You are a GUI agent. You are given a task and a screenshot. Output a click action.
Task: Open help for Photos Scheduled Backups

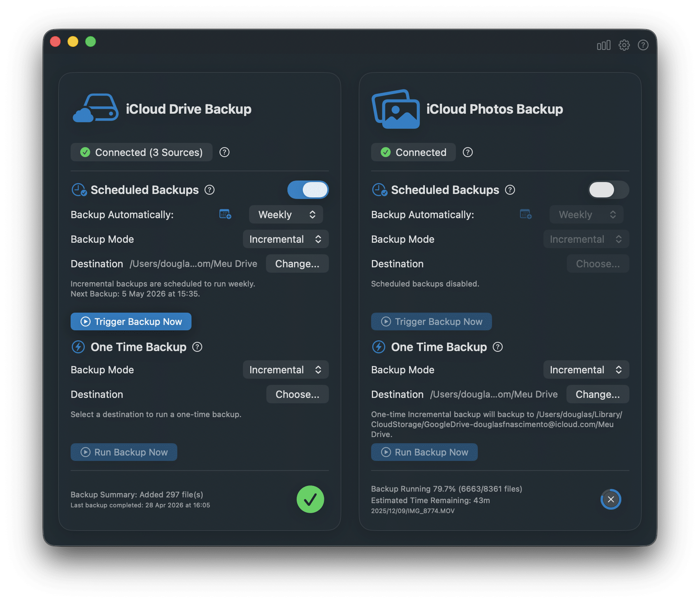[x=510, y=190]
